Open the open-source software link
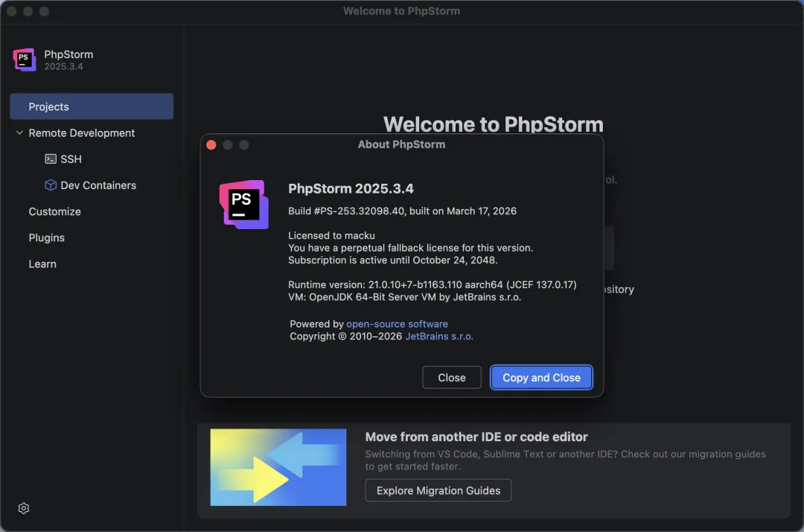Viewport: 804px width, 532px height. pos(397,324)
